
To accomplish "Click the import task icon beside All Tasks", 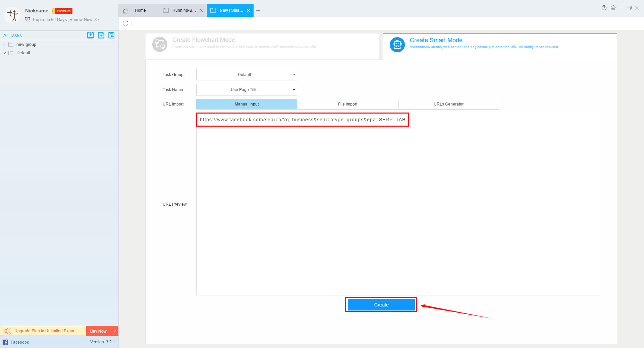I will click(90, 35).
